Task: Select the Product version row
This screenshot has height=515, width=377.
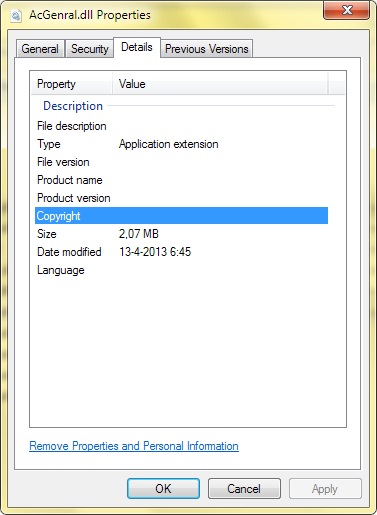Action: coord(181,198)
